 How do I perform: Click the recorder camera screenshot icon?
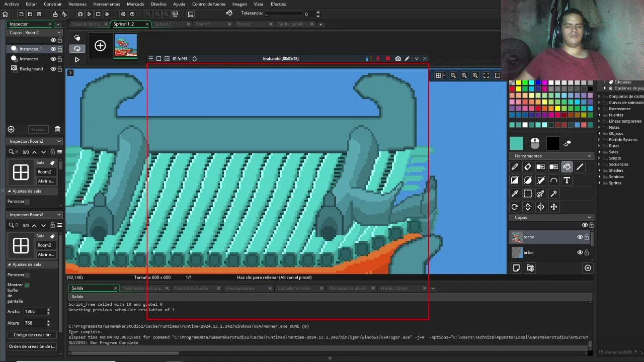(398, 59)
